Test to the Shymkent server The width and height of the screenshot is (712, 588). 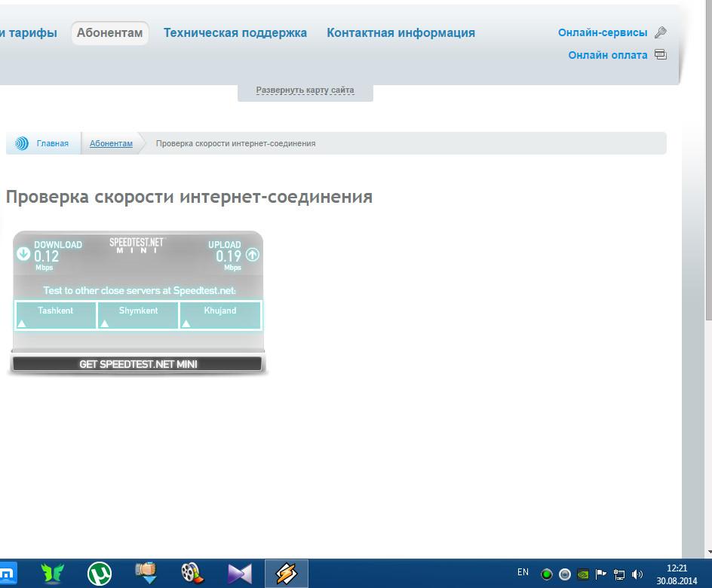[x=138, y=315]
